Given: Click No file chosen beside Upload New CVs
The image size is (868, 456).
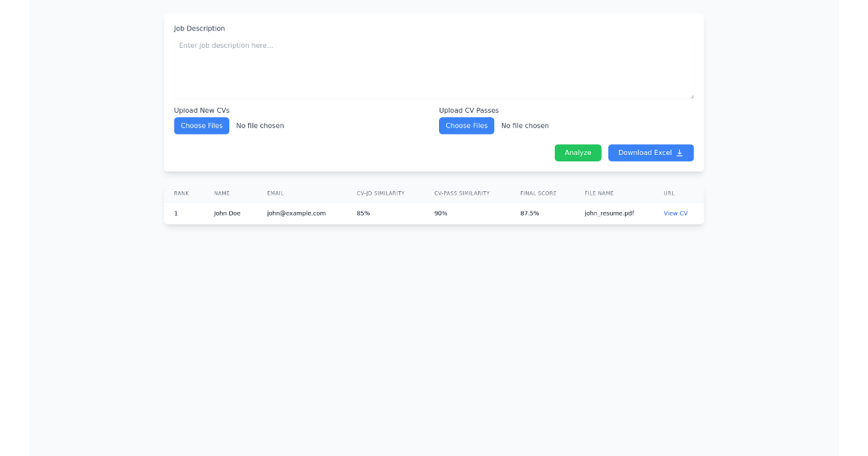Looking at the screenshot, I should coord(260,125).
